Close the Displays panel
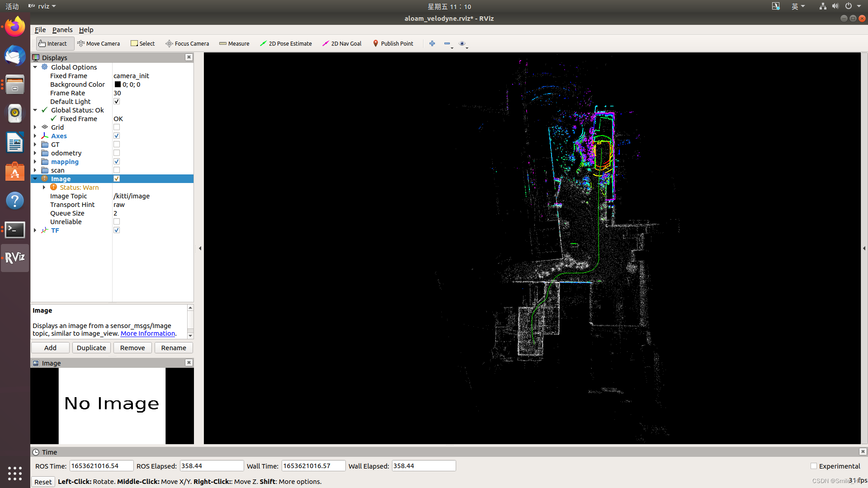The width and height of the screenshot is (868, 488). (189, 57)
